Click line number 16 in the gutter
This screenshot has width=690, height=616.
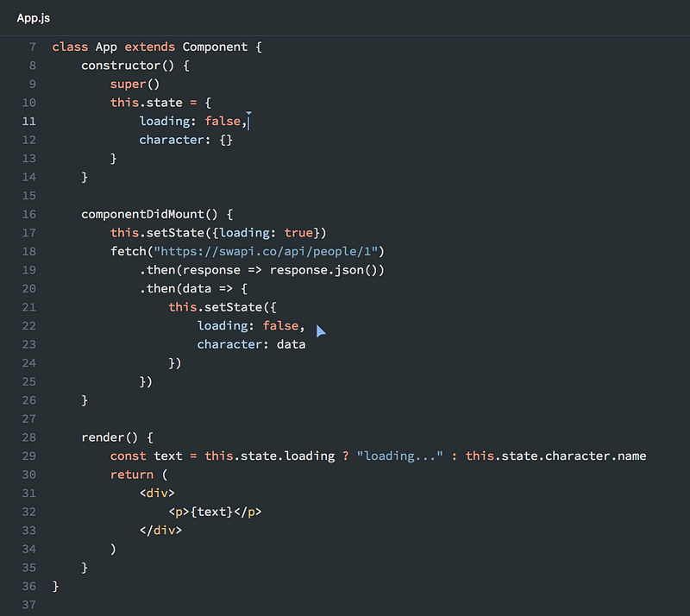[x=29, y=214]
